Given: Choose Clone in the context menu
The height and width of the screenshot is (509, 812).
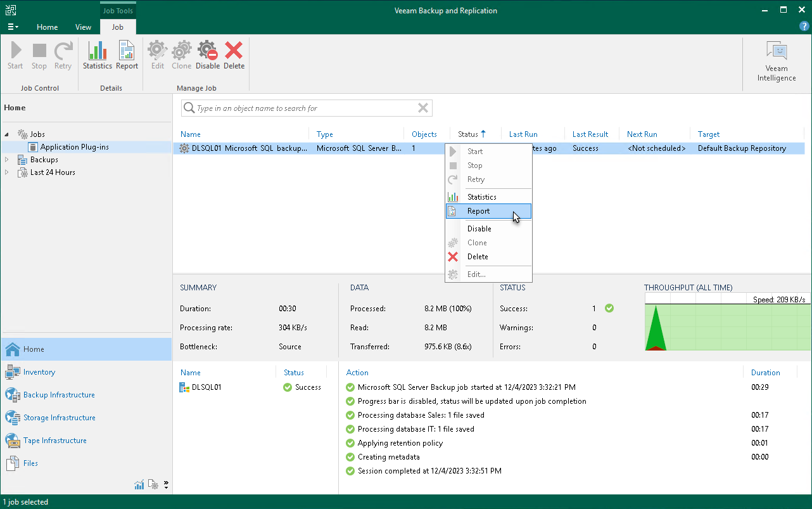Looking at the screenshot, I should (x=488, y=243).
